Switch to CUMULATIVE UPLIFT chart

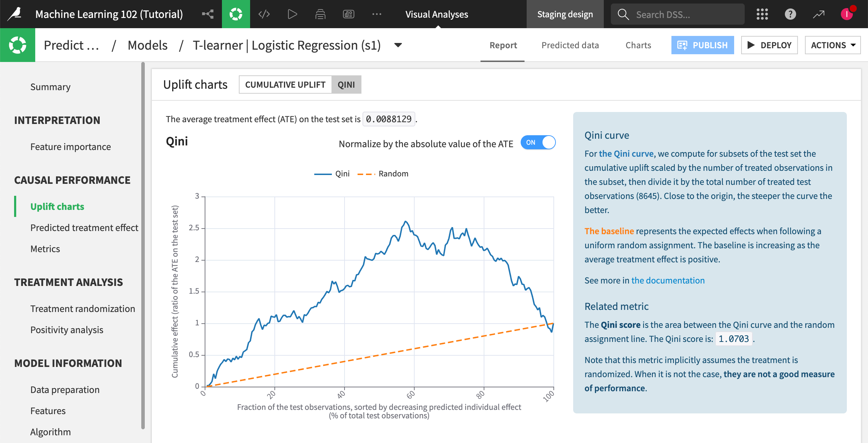click(285, 85)
